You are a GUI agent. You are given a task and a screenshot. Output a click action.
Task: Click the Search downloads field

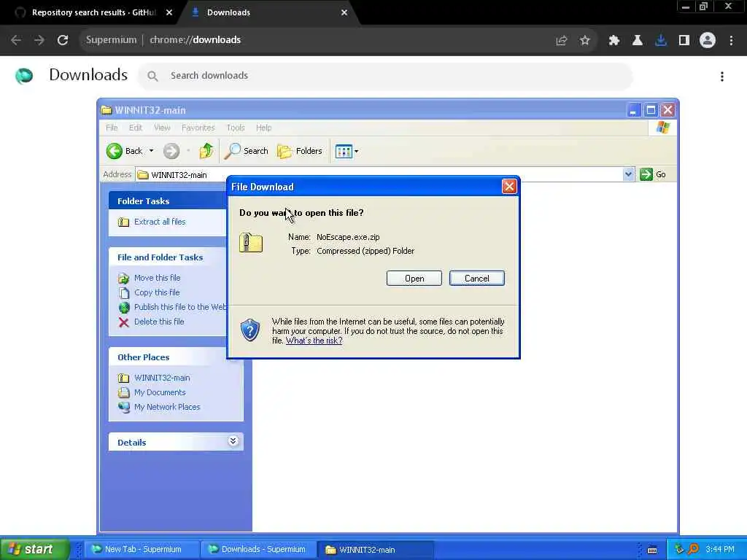tap(385, 76)
